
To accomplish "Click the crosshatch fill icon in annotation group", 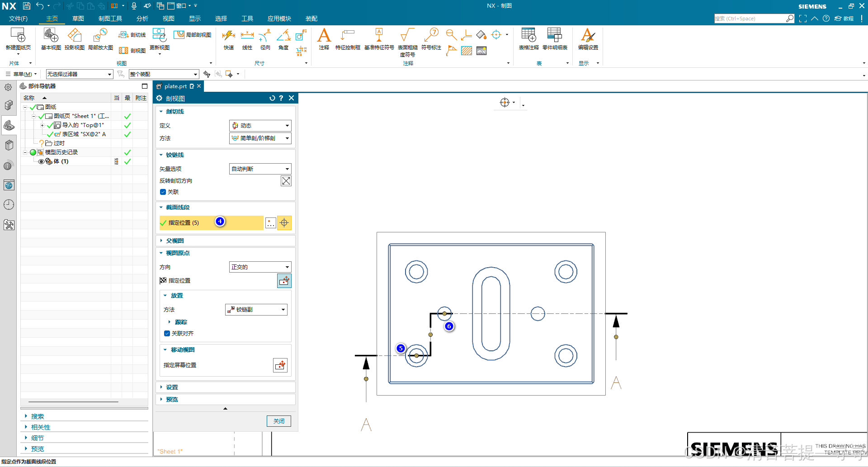I will pyautogui.click(x=467, y=51).
